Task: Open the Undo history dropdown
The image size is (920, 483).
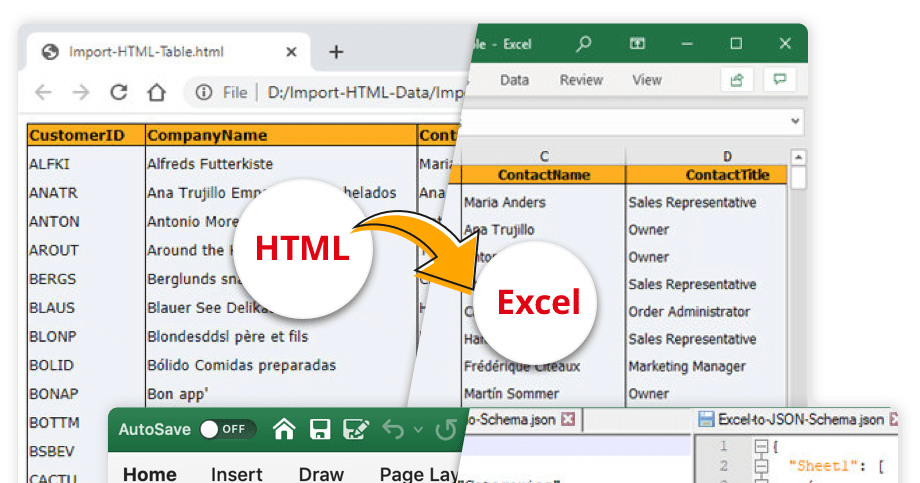Action: 418,430
